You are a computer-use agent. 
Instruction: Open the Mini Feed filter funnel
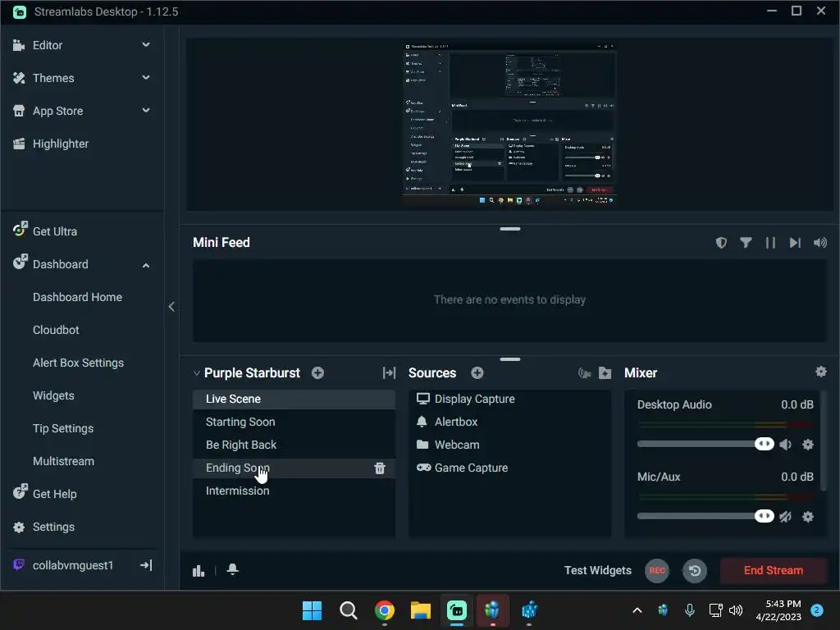click(x=746, y=243)
